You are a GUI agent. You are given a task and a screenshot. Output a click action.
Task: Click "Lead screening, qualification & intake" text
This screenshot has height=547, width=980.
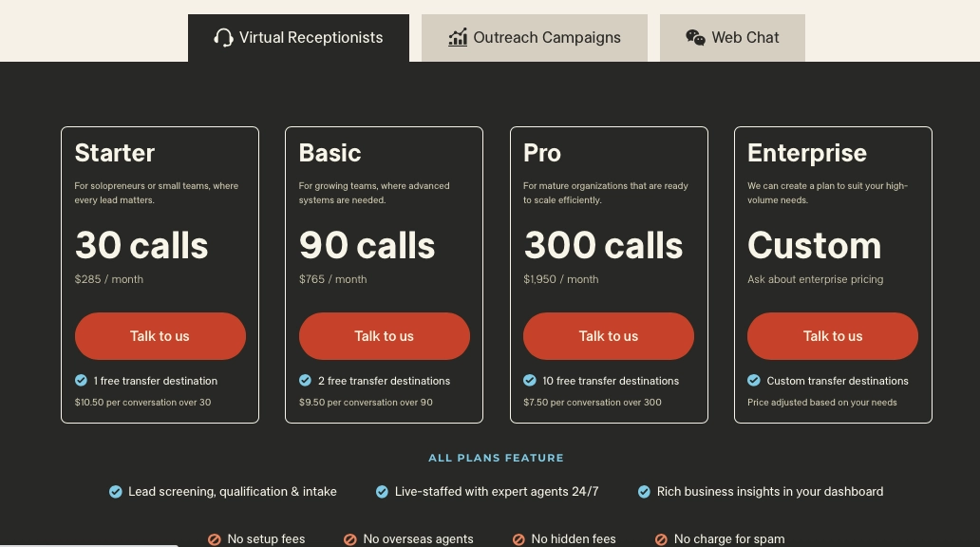pos(233,492)
